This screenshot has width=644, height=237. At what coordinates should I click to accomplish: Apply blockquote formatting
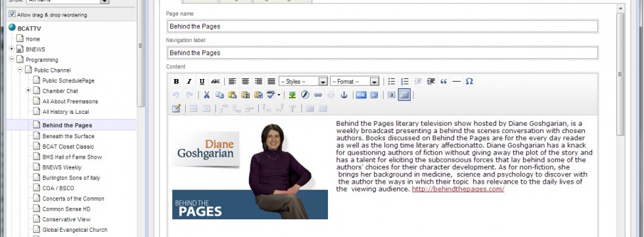coord(444,82)
